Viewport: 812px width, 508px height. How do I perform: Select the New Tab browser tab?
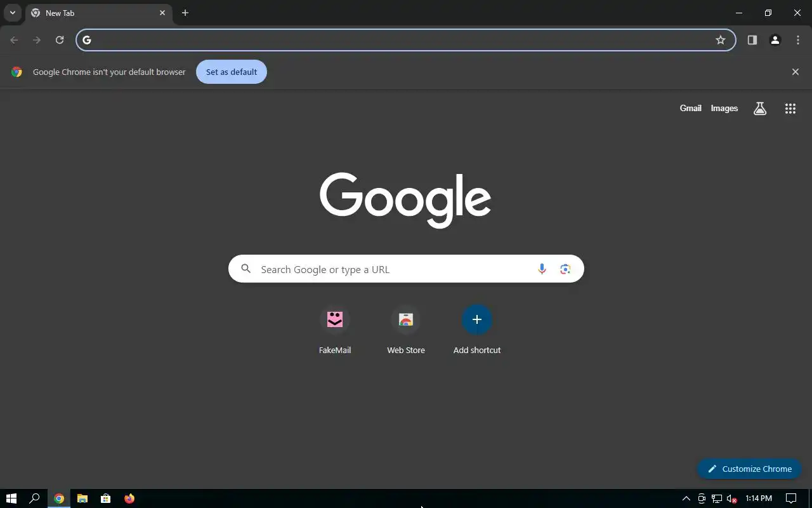(x=99, y=13)
